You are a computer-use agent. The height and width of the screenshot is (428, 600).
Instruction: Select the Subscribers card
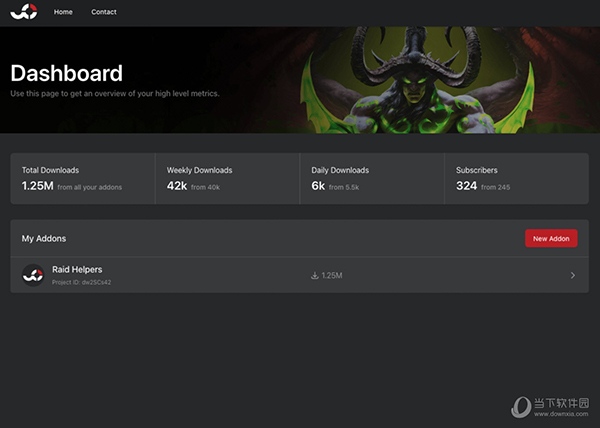(517, 179)
